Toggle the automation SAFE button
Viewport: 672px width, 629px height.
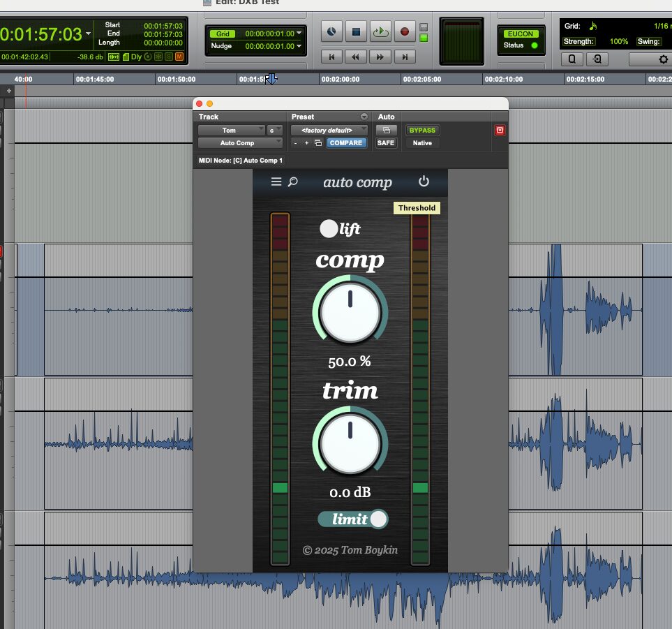pos(386,143)
